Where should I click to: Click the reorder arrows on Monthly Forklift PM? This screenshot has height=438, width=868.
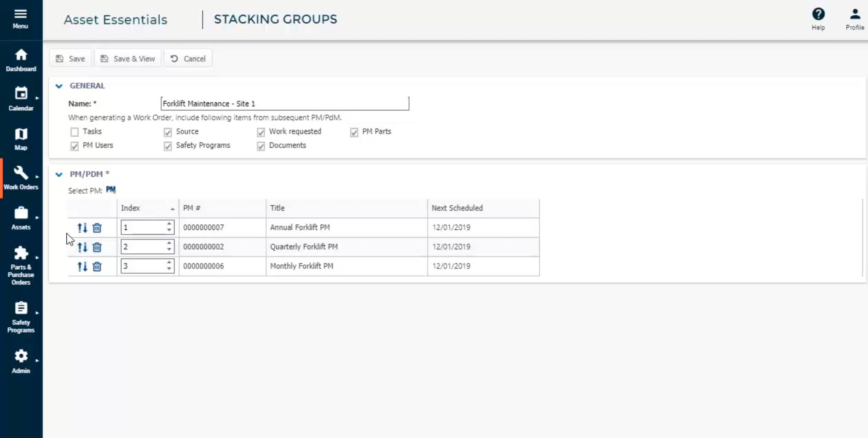(x=82, y=266)
